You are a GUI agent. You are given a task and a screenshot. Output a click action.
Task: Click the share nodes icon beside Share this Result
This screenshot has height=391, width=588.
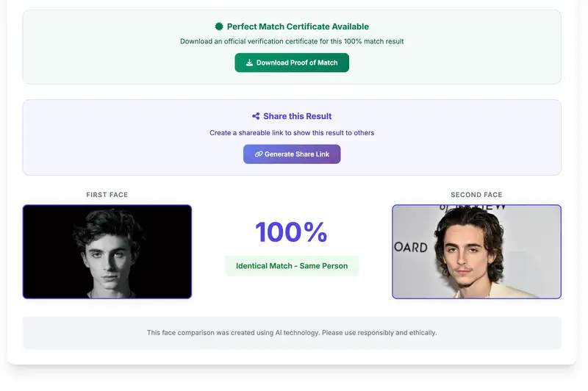point(256,116)
